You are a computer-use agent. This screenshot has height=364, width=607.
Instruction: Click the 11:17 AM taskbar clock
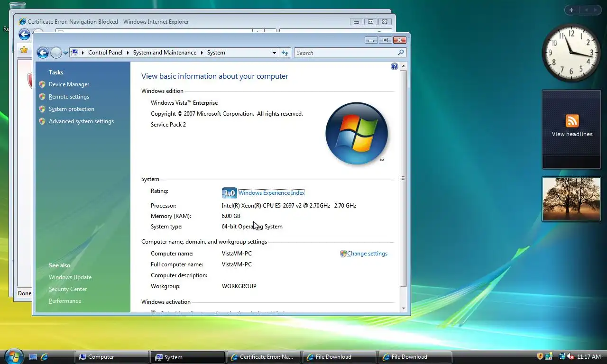coord(589,357)
